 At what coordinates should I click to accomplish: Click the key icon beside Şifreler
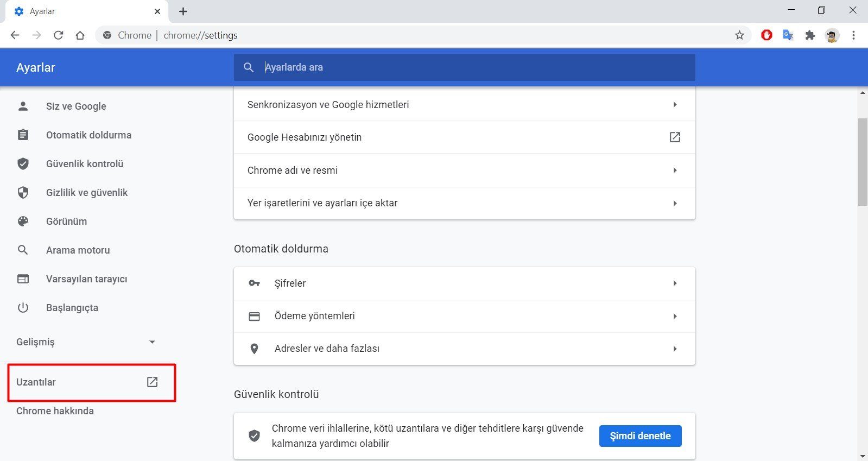coord(254,283)
